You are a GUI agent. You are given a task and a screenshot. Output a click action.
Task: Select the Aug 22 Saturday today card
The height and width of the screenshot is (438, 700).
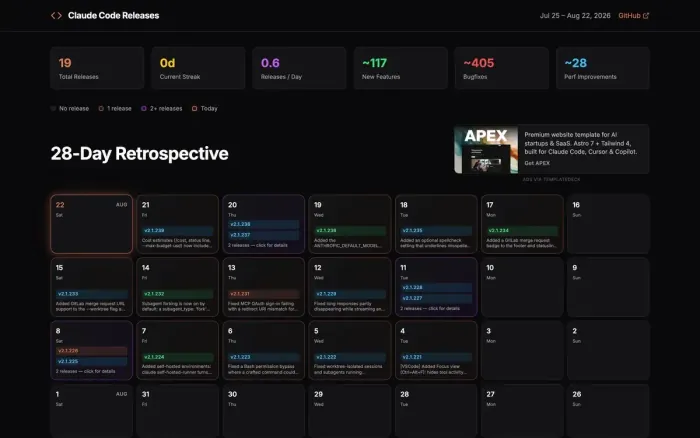[x=92, y=224]
